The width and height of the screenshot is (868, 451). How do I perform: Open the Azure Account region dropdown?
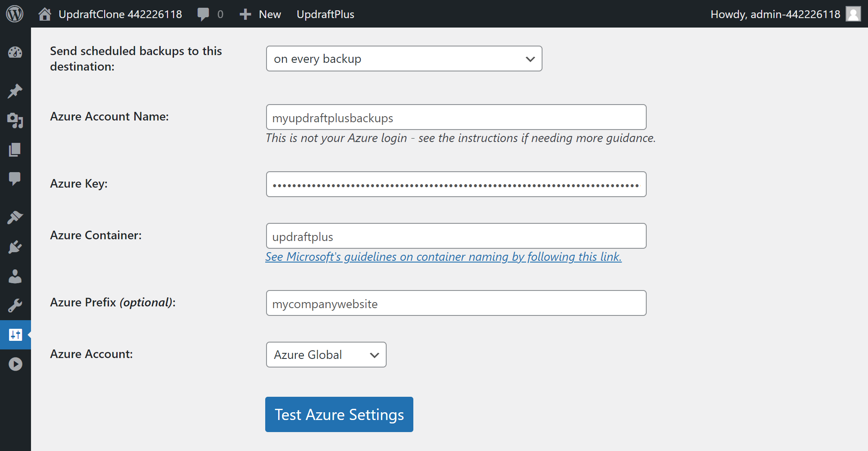pos(326,355)
